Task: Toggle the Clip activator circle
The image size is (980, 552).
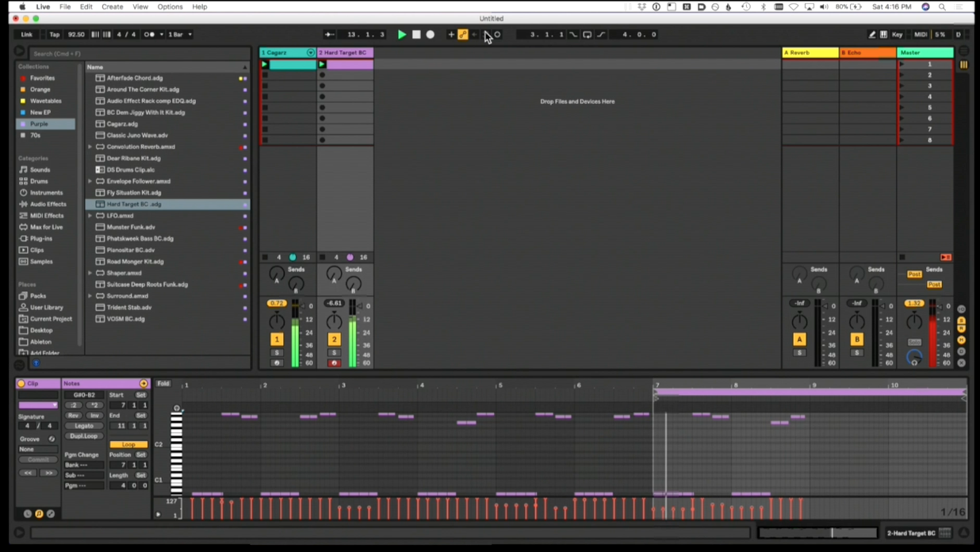Action: (21, 384)
